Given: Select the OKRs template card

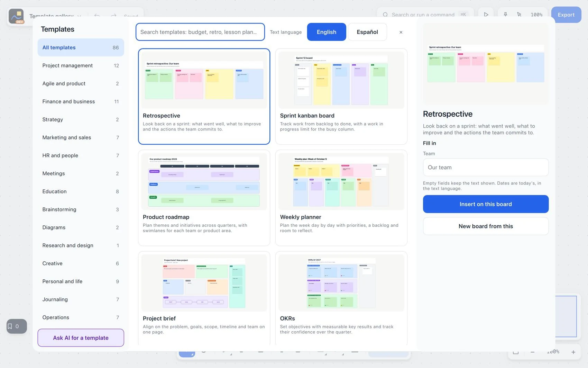Looking at the screenshot, I should pyautogui.click(x=341, y=298).
